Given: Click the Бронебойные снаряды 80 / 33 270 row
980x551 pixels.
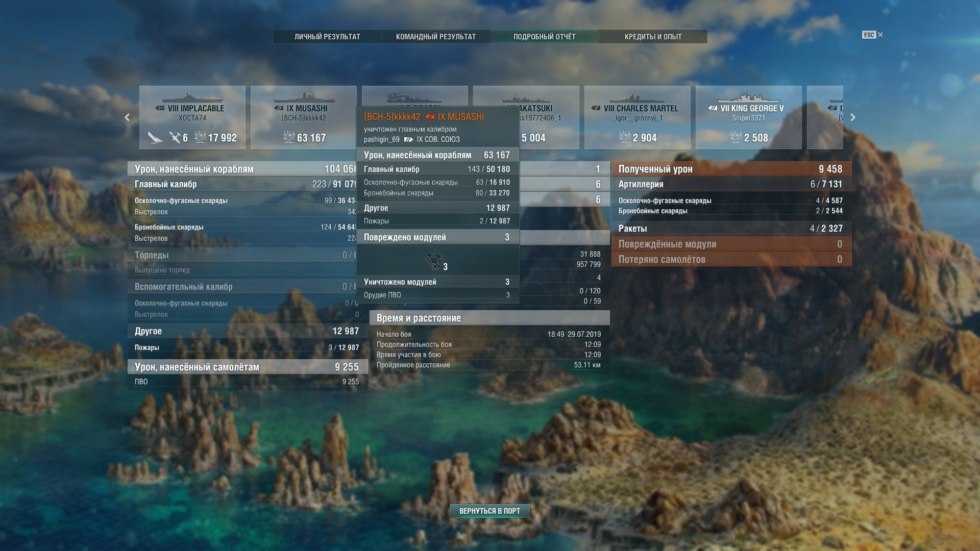Looking at the screenshot, I should pyautogui.click(x=437, y=193).
